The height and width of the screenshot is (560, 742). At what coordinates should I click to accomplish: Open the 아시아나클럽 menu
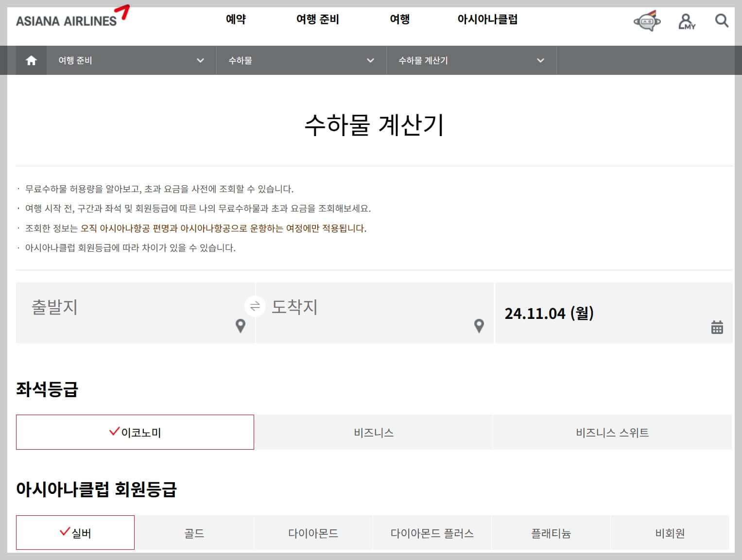click(x=488, y=19)
